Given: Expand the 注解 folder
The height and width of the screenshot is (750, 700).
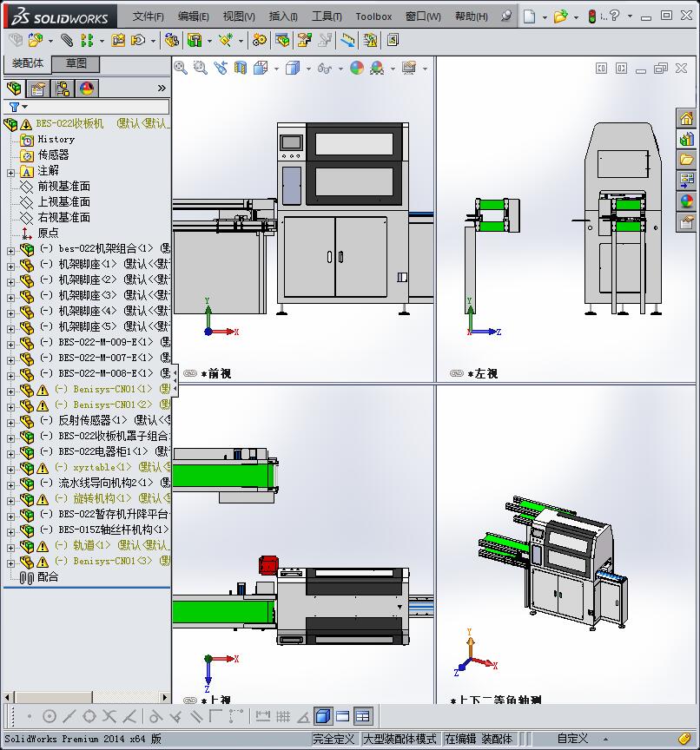Looking at the screenshot, I should click(x=11, y=173).
